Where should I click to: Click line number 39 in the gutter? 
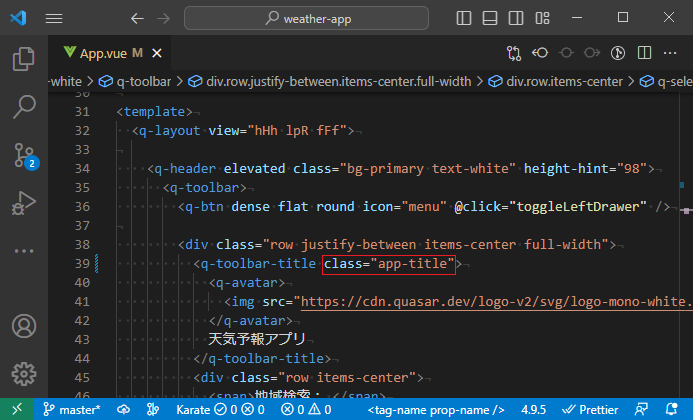[82, 263]
